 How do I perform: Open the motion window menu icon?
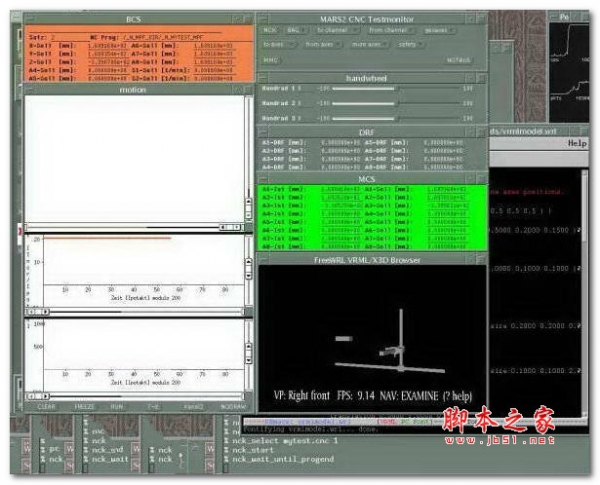pos(29,90)
